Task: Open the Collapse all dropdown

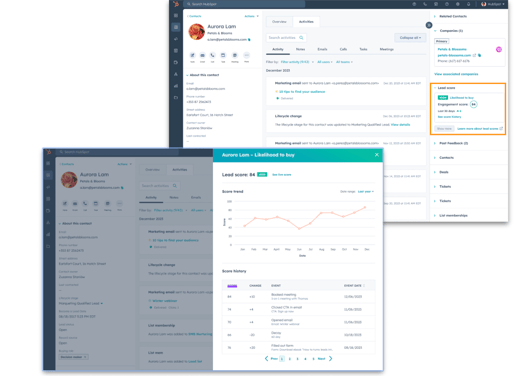Action: [410, 38]
